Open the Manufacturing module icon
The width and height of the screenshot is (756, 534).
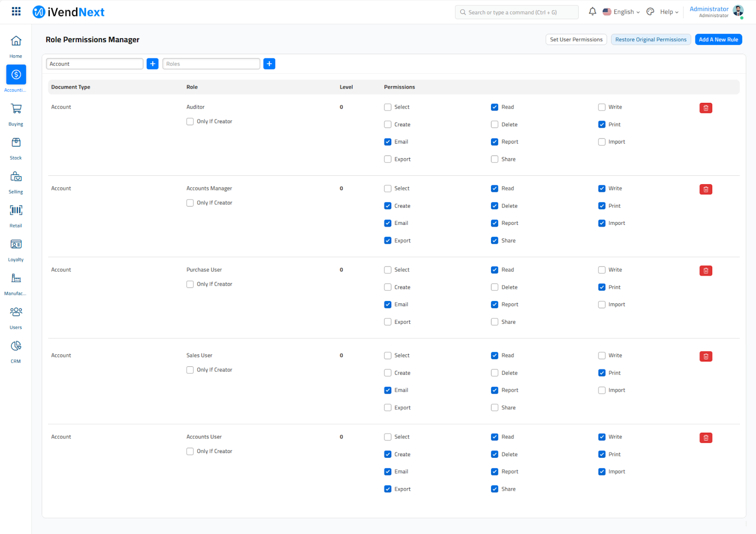point(16,278)
